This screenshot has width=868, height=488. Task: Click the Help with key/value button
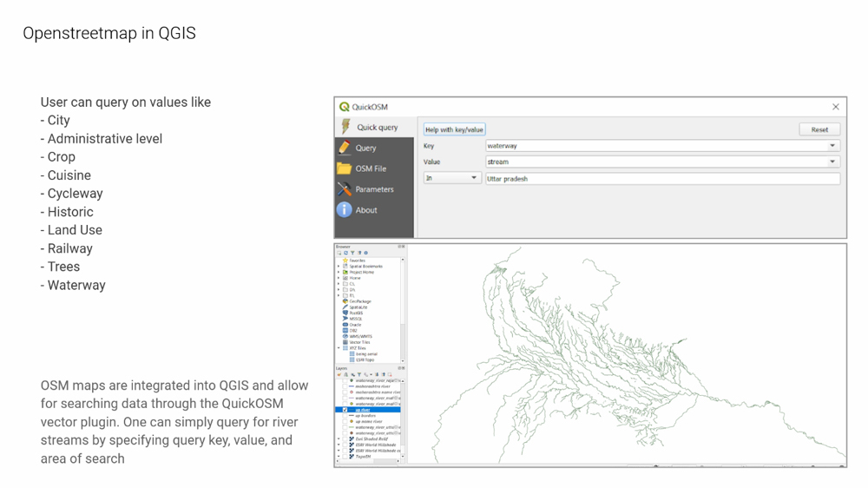coord(454,129)
